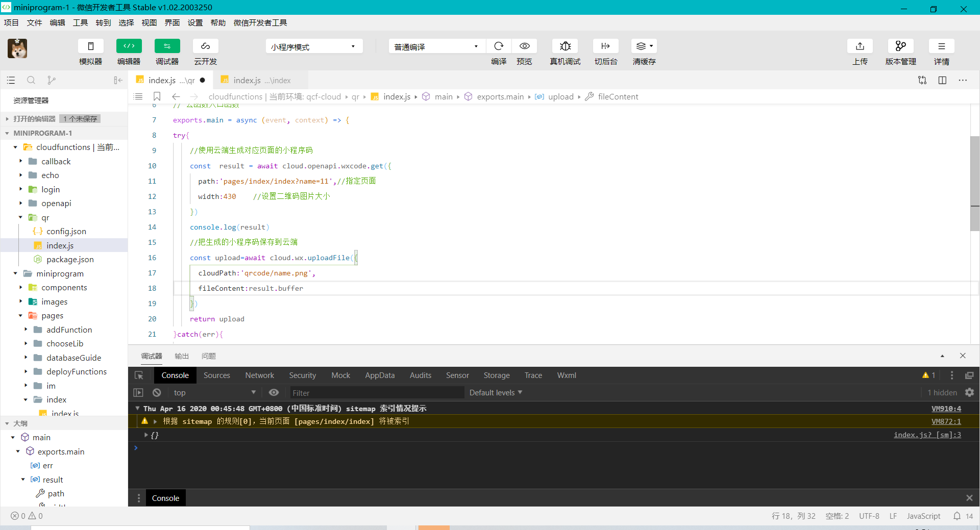Open the 项目 menu
The width and height of the screenshot is (980, 530).
point(11,22)
